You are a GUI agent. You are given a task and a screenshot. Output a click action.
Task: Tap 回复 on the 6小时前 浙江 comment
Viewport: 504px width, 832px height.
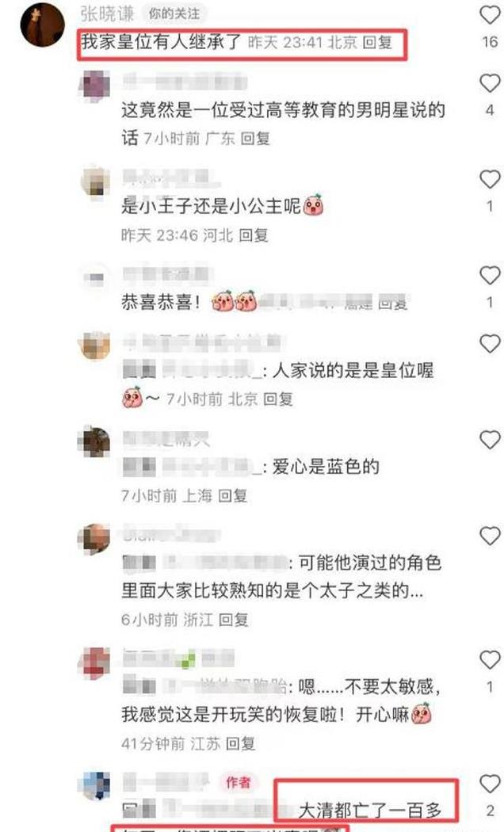point(234,619)
